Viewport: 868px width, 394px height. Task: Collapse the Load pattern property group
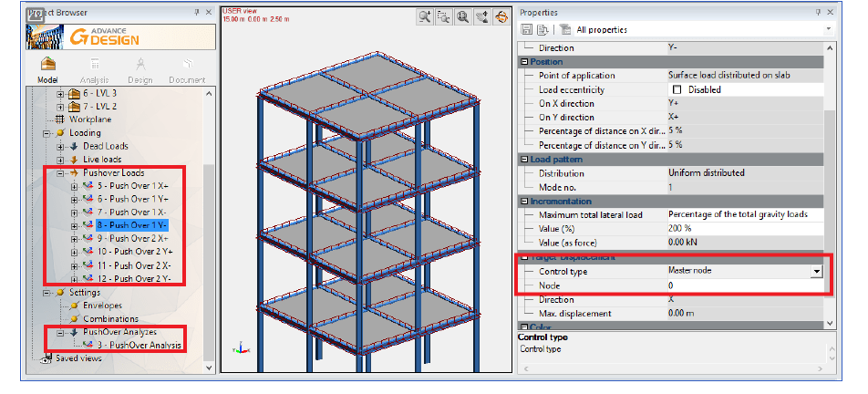(524, 159)
